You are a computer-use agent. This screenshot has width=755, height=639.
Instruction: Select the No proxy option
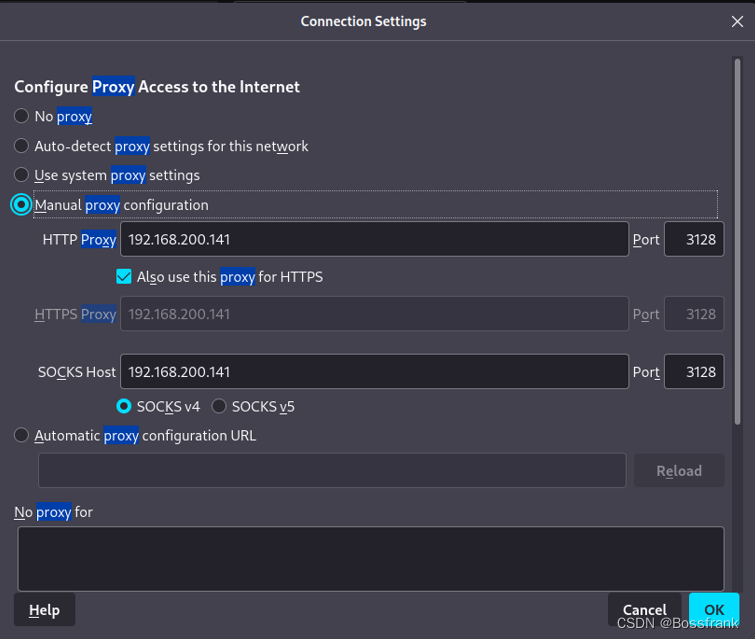[21, 116]
